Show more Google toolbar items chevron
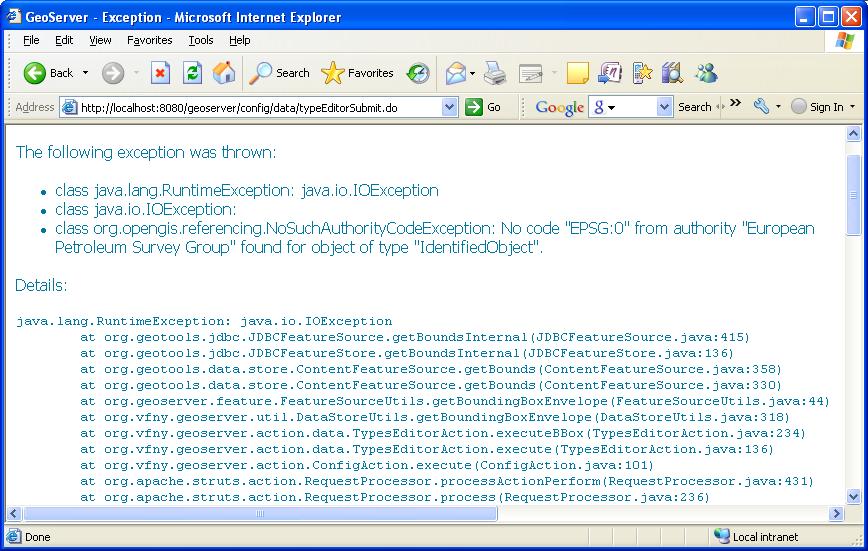Image resolution: width=868 pixels, height=551 pixels. (735, 103)
